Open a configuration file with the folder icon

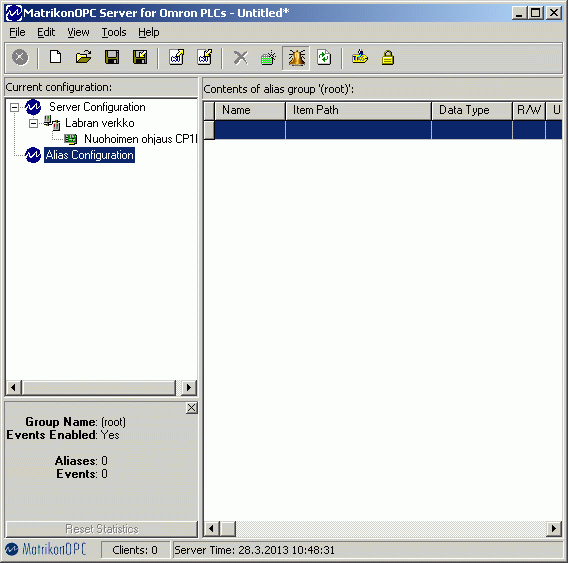coord(83,57)
